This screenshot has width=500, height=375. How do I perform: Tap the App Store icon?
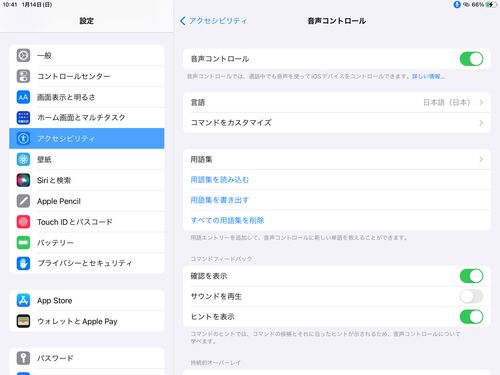coord(23,300)
